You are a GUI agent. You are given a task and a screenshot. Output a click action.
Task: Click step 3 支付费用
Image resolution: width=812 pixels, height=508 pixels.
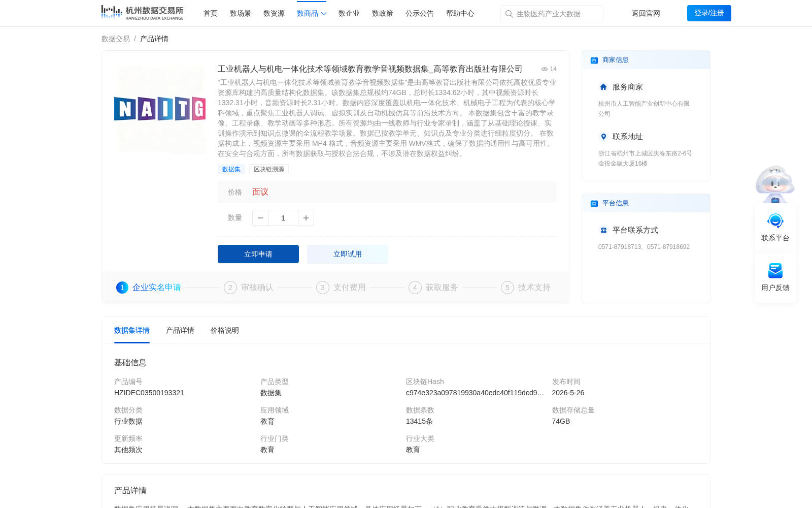pyautogui.click(x=341, y=288)
